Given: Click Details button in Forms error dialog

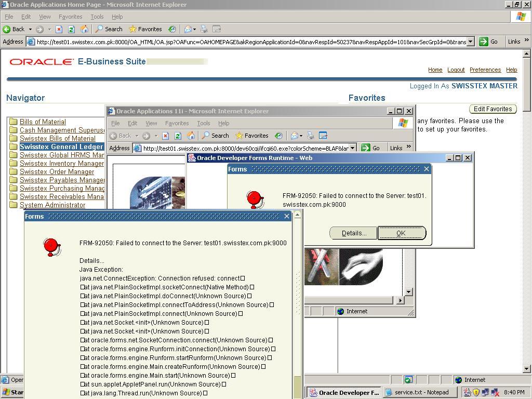Looking at the screenshot, I should click(x=353, y=233).
